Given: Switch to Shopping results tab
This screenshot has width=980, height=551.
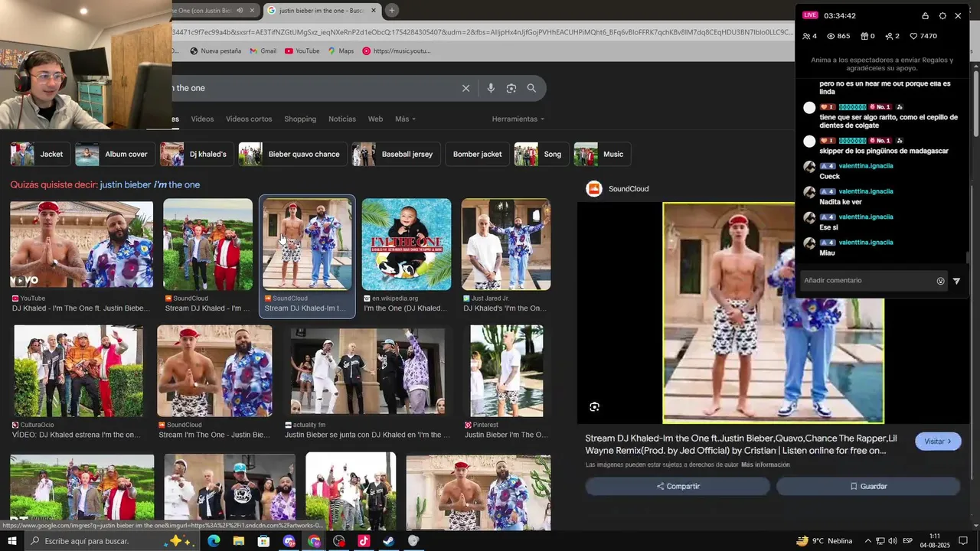Looking at the screenshot, I should click(300, 119).
